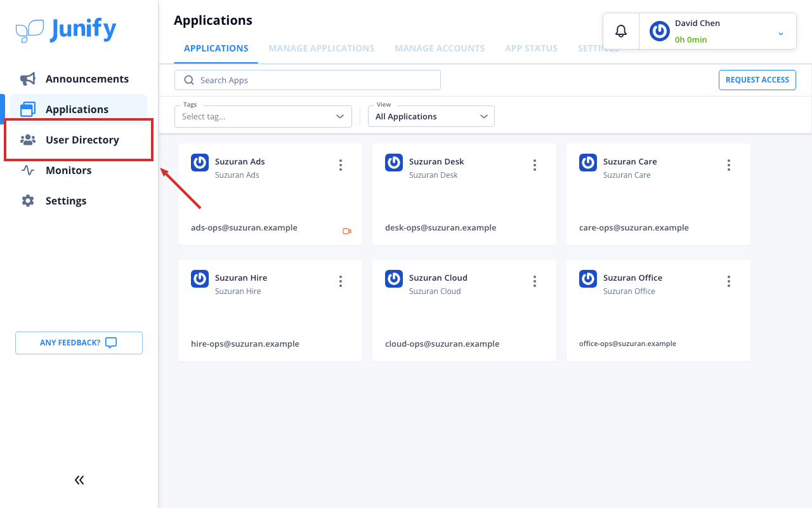Click the Monitors pulse icon

(28, 170)
